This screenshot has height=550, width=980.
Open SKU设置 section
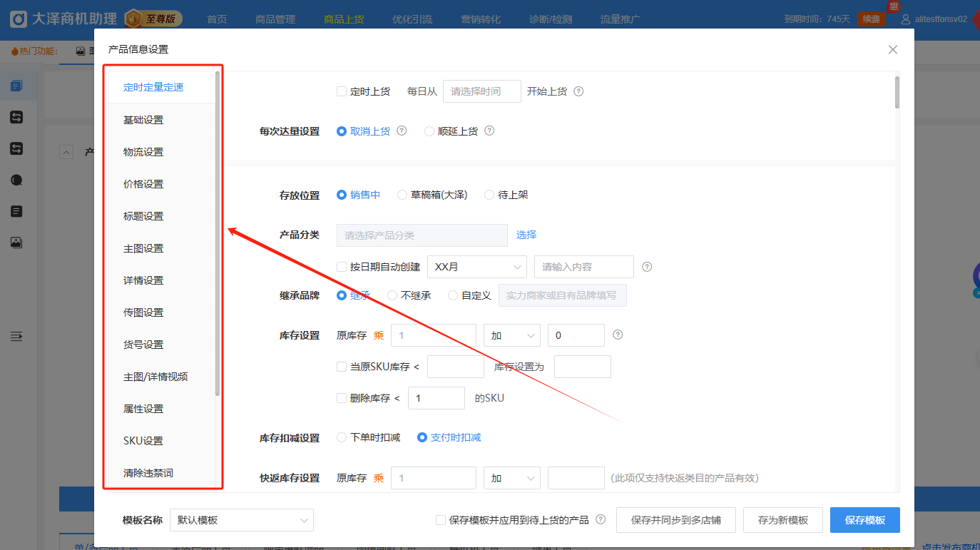143,441
